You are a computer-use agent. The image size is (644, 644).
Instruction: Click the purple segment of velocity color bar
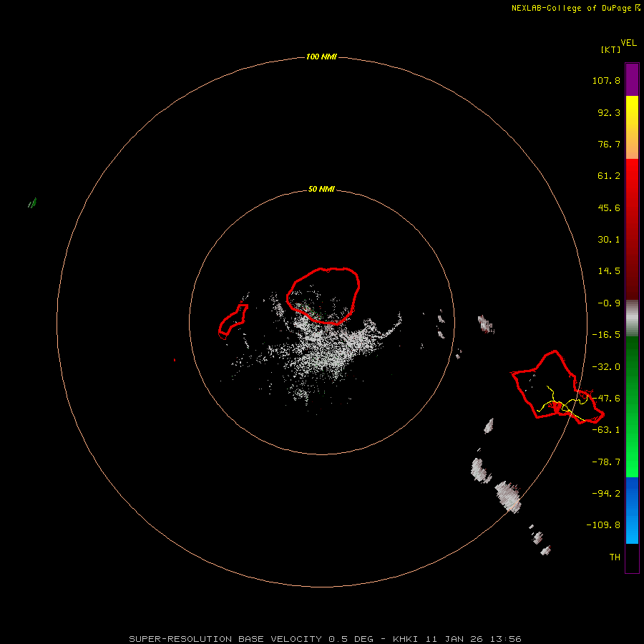point(632,79)
